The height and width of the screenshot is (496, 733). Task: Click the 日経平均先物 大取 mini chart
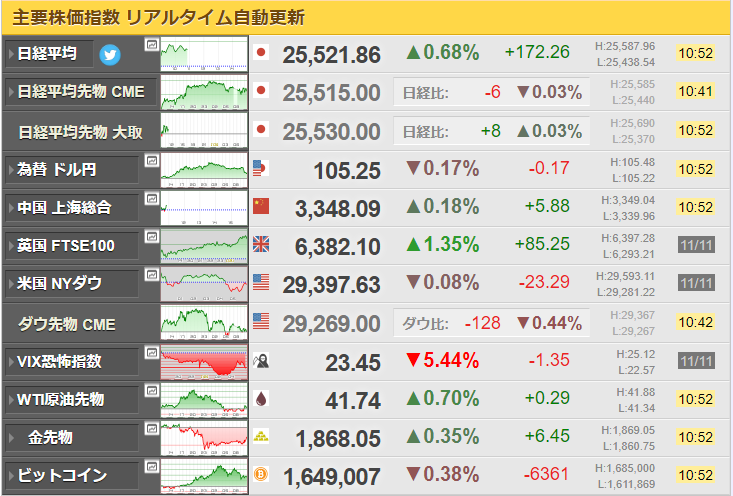click(204, 130)
